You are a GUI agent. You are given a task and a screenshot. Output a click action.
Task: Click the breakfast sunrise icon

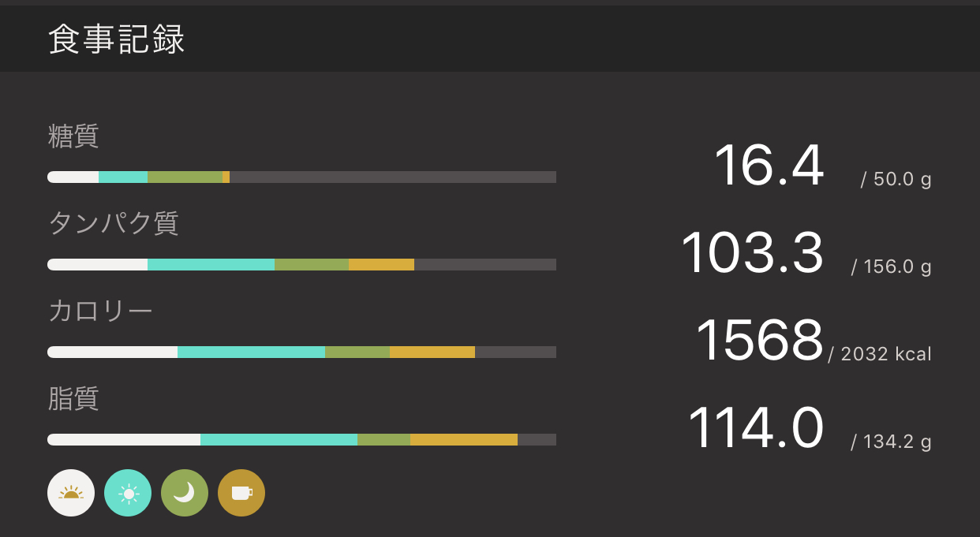(71, 493)
